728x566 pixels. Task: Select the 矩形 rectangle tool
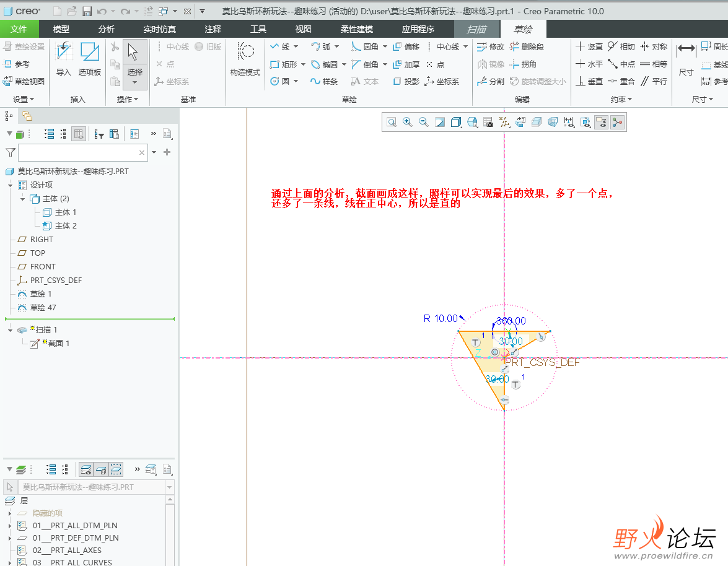[284, 64]
